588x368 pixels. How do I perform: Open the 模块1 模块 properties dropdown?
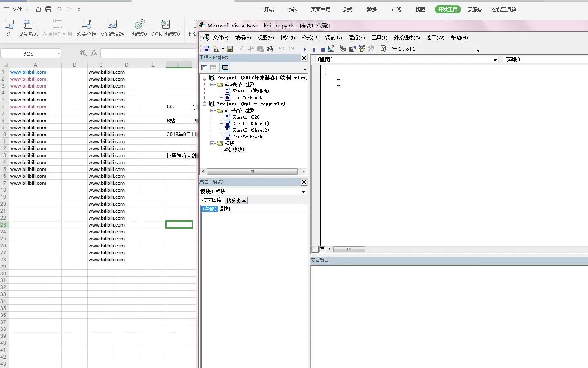(303, 192)
